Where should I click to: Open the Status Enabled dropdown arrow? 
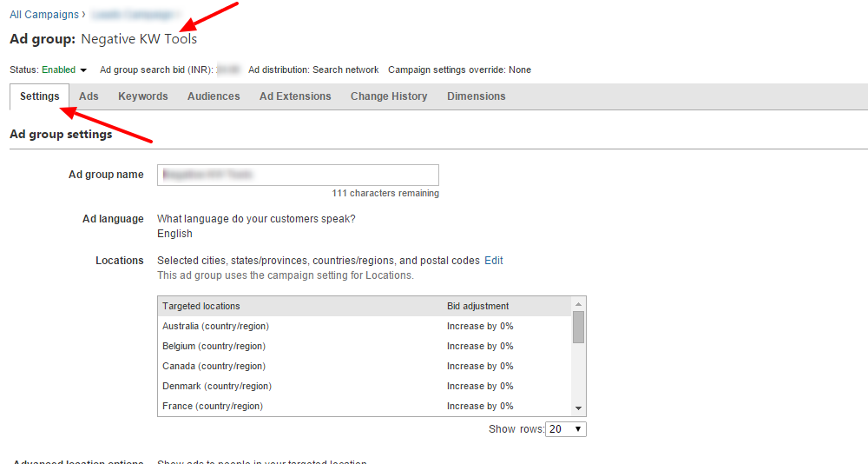tap(83, 70)
